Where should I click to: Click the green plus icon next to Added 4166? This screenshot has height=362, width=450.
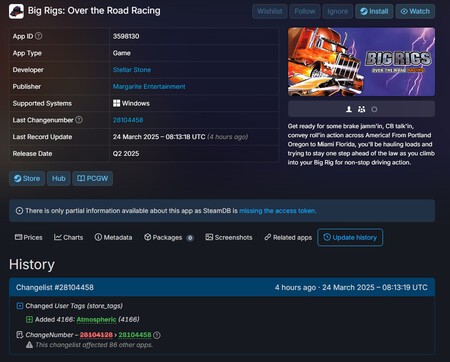pyautogui.click(x=29, y=319)
